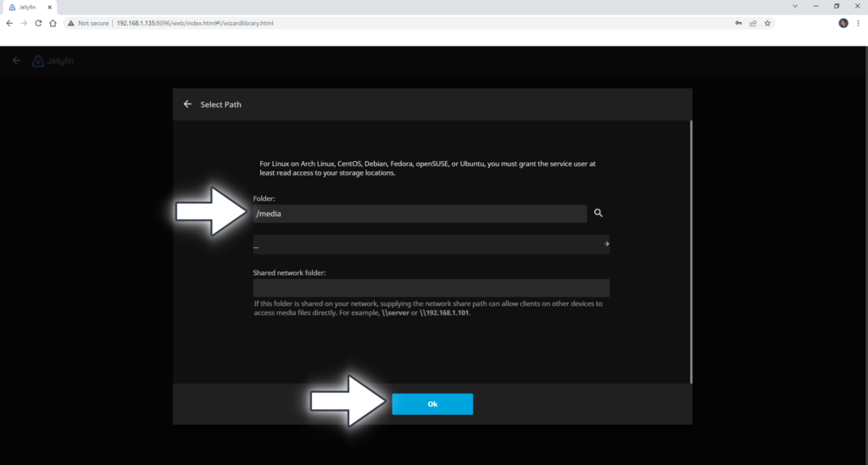Restore down the browser window
The width and height of the screenshot is (868, 465).
(x=837, y=6)
